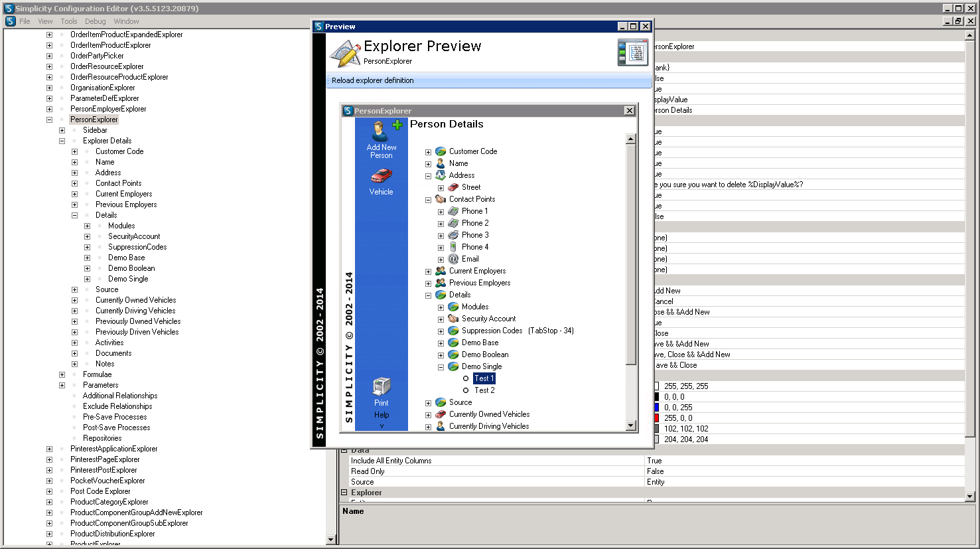Viewport: 980px width, 549px height.
Task: Click the preview tree scroll down arrow
Action: (x=631, y=426)
